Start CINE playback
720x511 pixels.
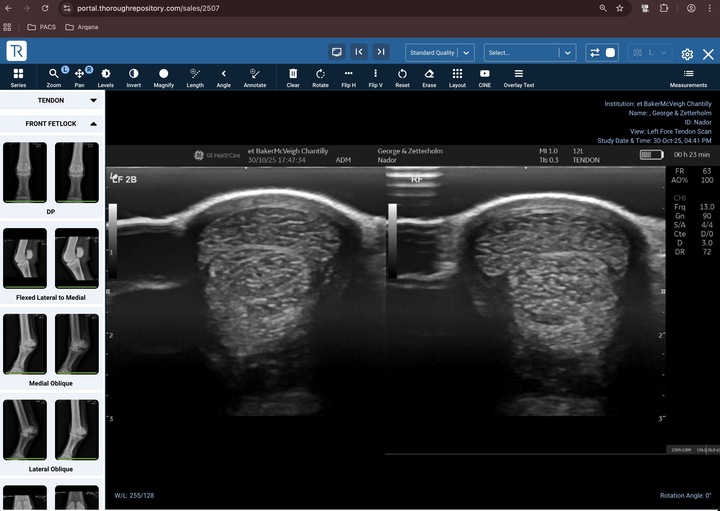click(485, 75)
